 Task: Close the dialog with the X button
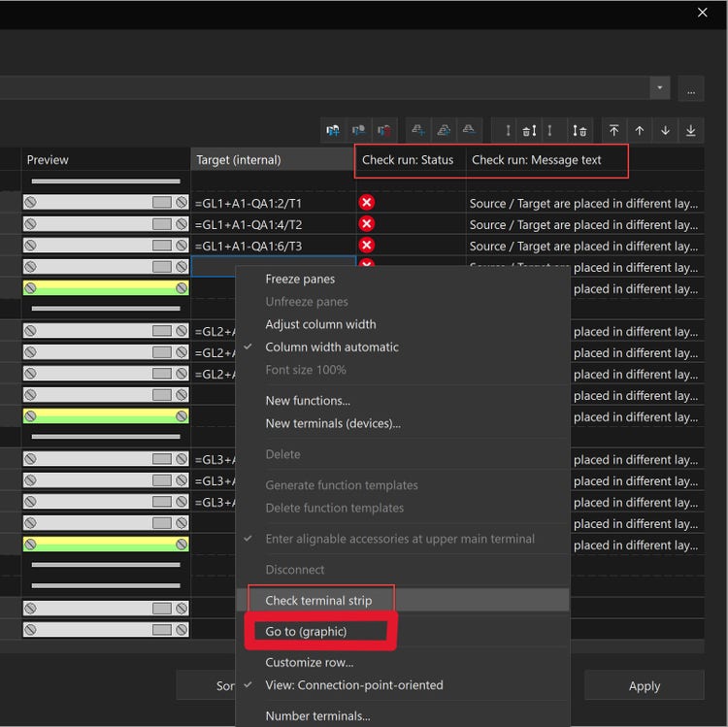click(x=703, y=13)
